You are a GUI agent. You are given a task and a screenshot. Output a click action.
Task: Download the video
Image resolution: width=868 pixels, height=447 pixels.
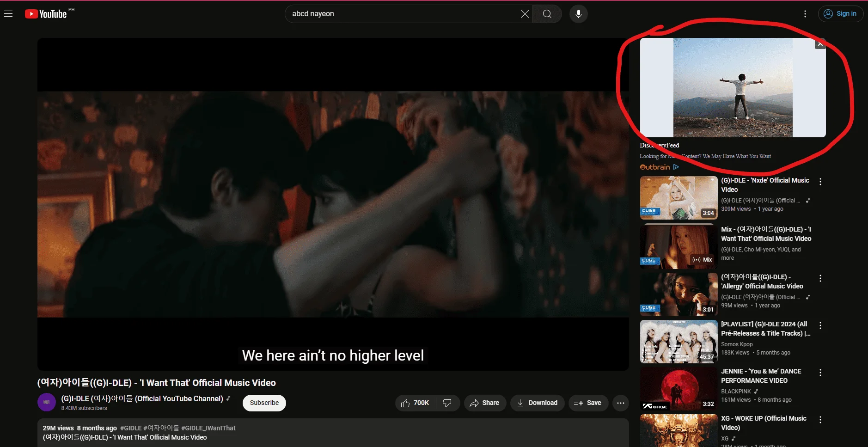tap(537, 403)
